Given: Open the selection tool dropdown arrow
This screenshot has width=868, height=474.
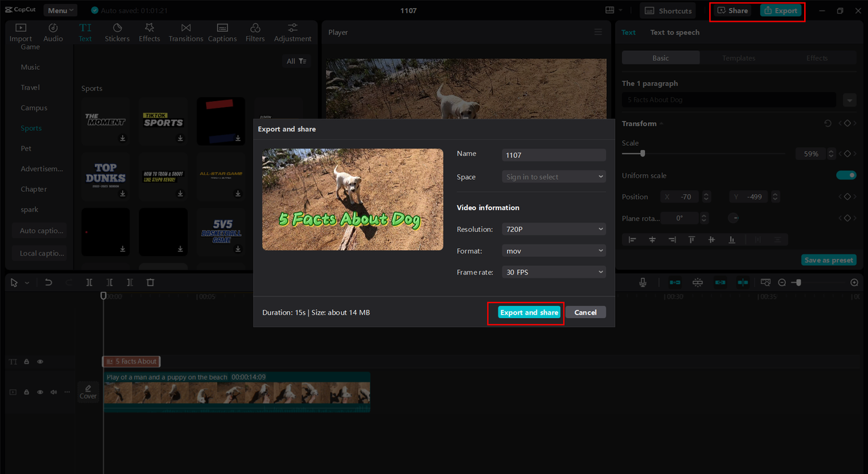Looking at the screenshot, I should (27, 283).
